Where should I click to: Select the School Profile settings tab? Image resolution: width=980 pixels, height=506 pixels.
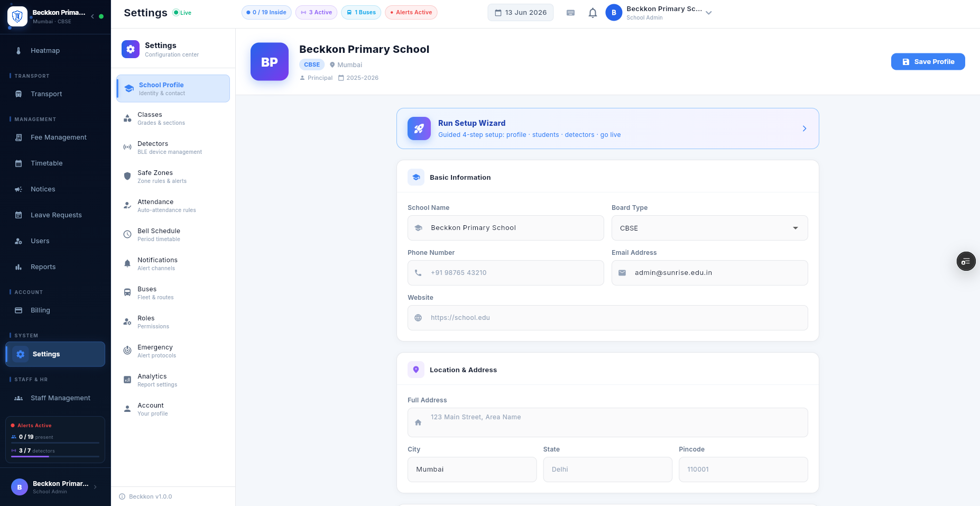tap(173, 88)
